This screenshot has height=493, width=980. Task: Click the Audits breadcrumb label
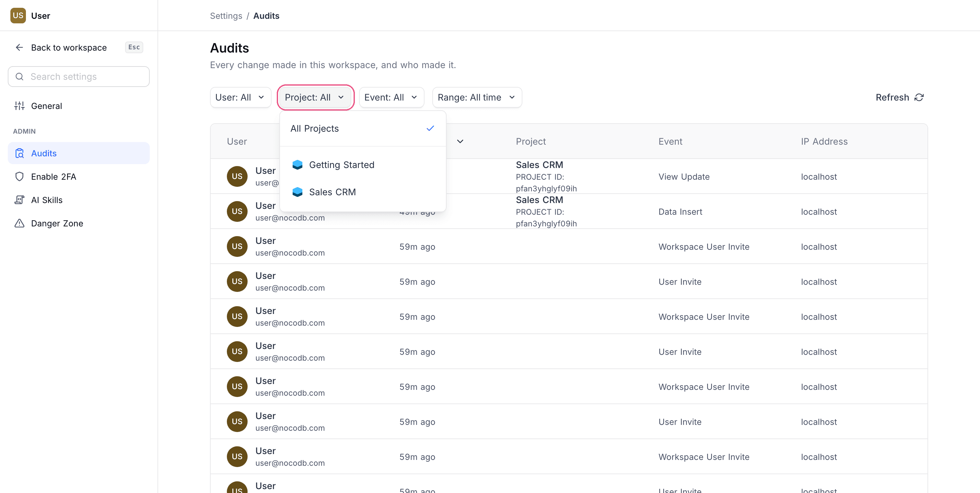click(266, 16)
